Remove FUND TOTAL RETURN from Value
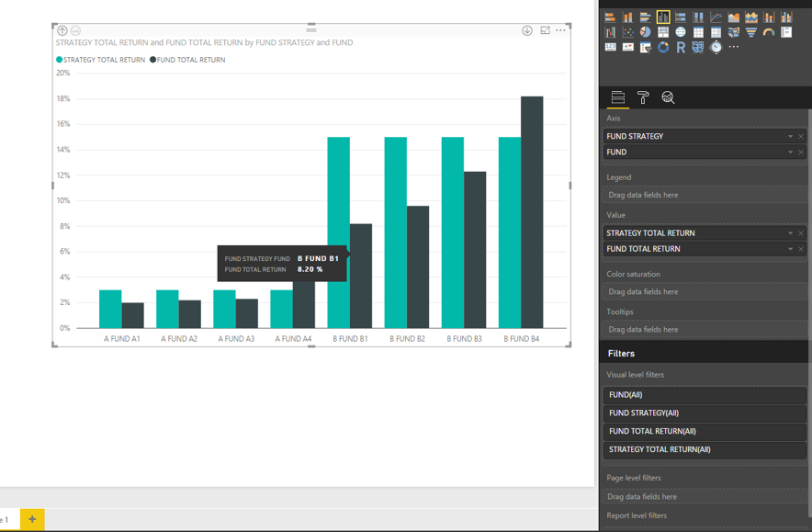The width and height of the screenshot is (812, 532). point(801,249)
